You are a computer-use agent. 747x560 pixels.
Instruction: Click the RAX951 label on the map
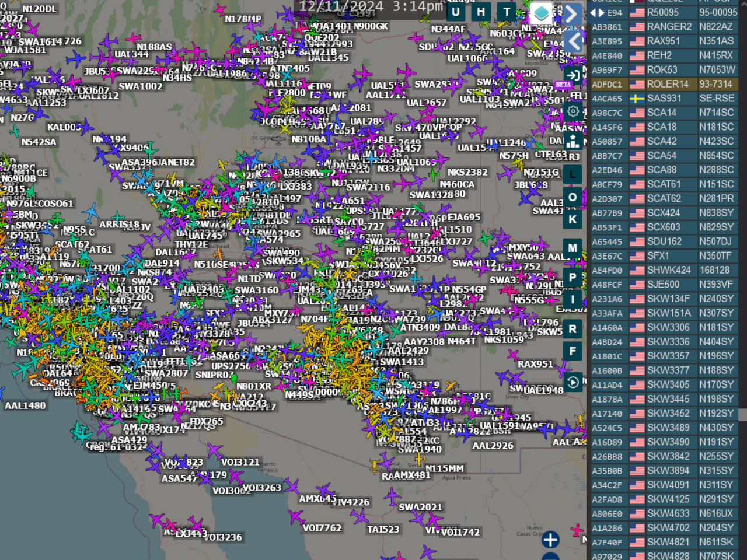click(535, 364)
